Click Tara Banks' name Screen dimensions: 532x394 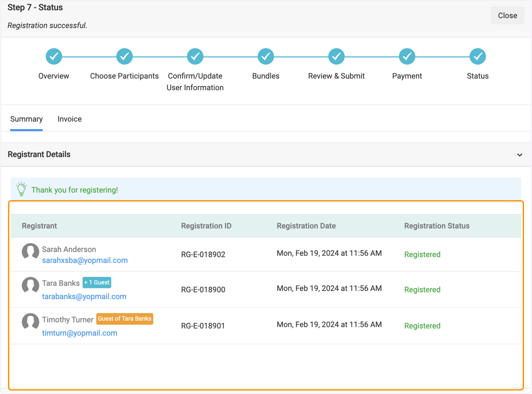pyautogui.click(x=61, y=283)
